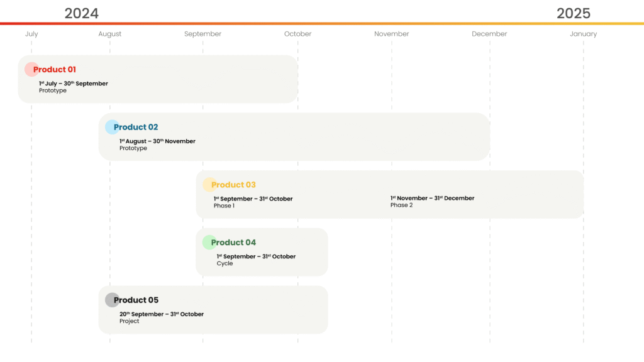Click the 2024 year heading

pos(82,13)
